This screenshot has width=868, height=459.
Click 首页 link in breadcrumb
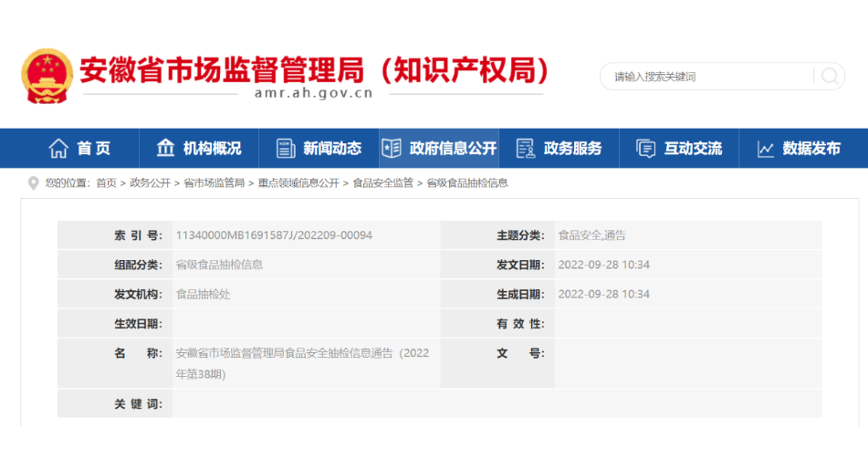tap(106, 183)
